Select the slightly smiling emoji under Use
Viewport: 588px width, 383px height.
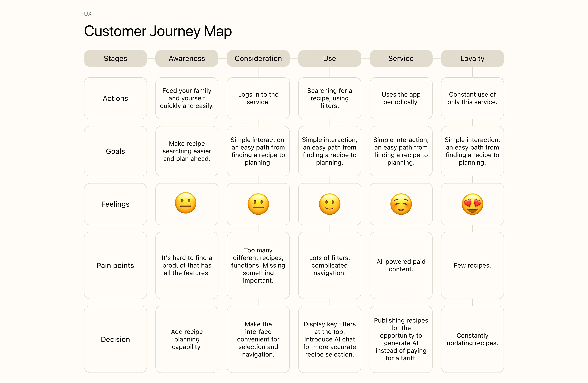330,204
